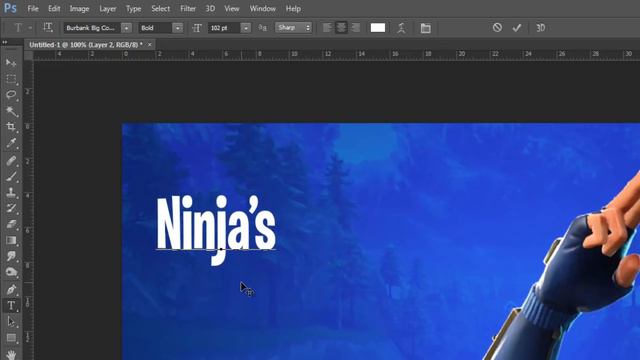This screenshot has width=640, height=360.
Task: Click the ruler origin corner box
Action: [29, 55]
